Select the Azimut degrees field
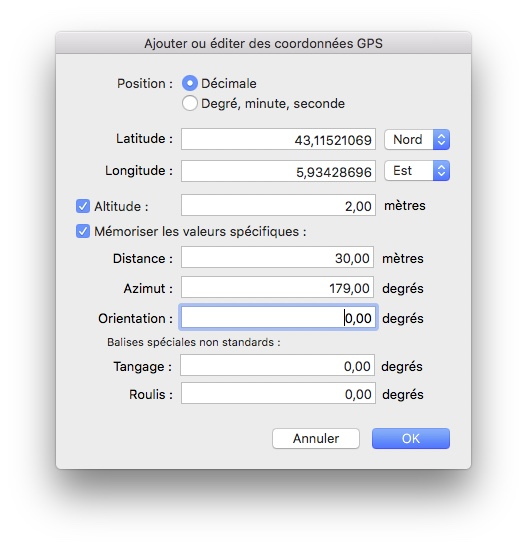 277,287
